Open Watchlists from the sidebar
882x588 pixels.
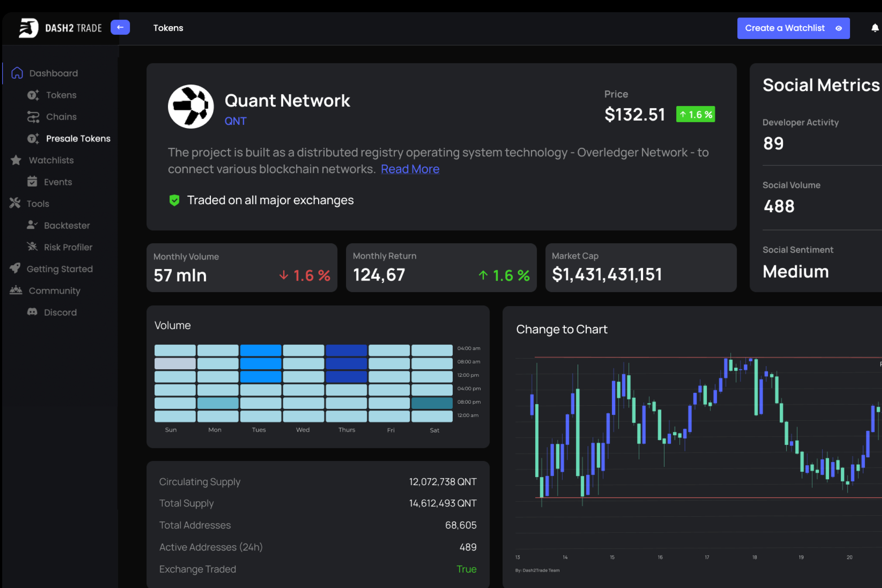click(x=51, y=160)
